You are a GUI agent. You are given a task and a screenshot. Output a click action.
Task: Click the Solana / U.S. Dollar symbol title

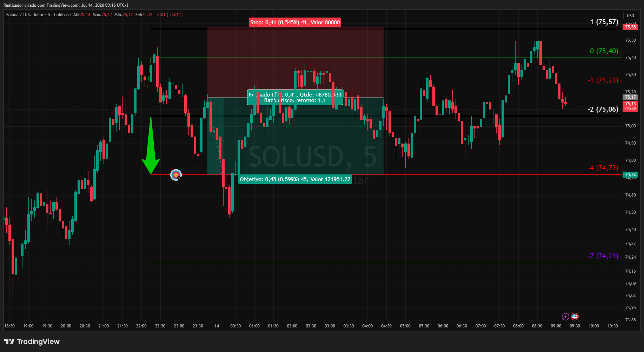point(25,15)
